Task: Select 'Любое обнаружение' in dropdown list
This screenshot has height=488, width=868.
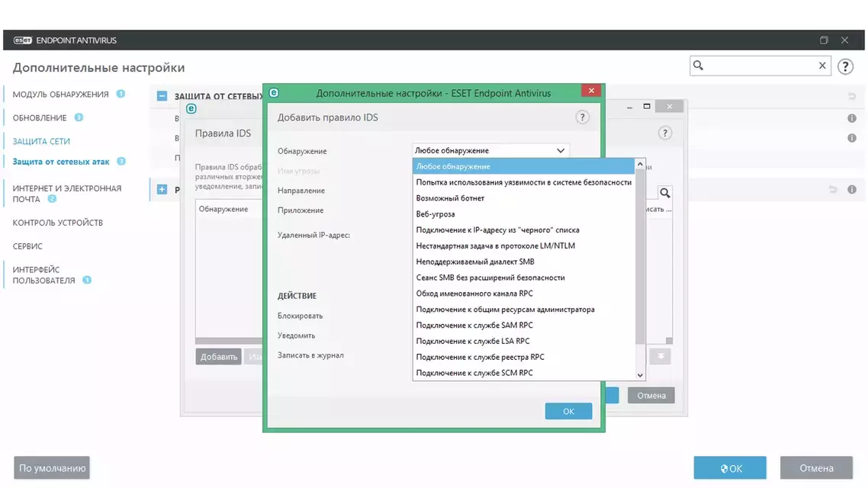Action: coord(524,166)
